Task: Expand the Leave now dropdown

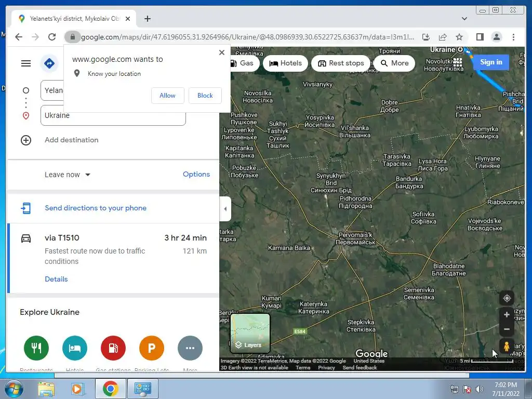Action: pyautogui.click(x=68, y=175)
